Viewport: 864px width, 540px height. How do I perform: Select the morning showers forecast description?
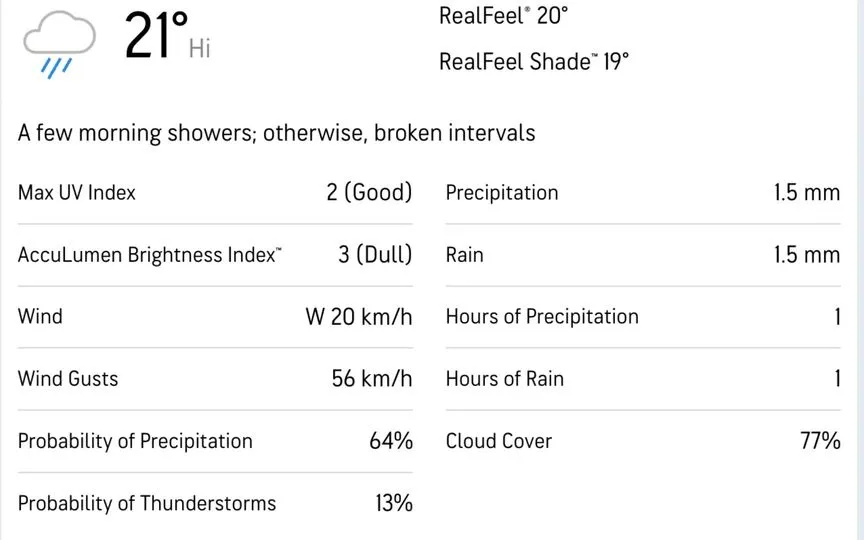[x=276, y=133]
